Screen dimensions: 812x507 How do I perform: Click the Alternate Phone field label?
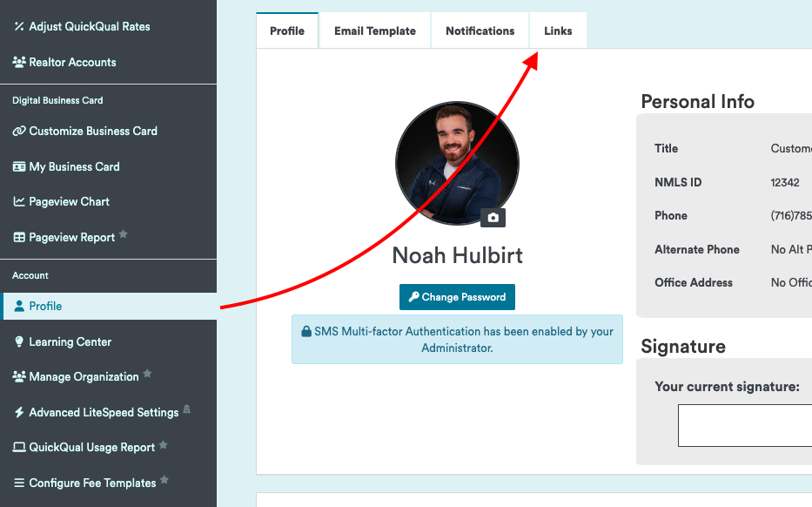pyautogui.click(x=697, y=249)
